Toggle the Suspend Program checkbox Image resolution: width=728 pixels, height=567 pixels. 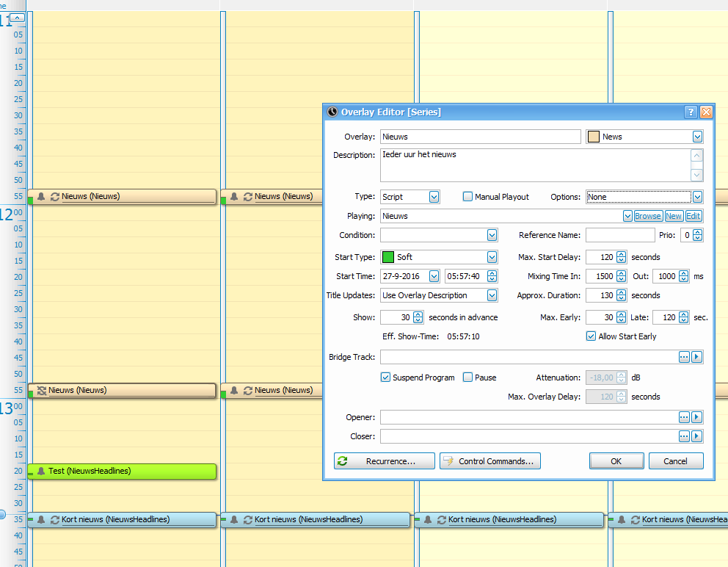point(385,378)
